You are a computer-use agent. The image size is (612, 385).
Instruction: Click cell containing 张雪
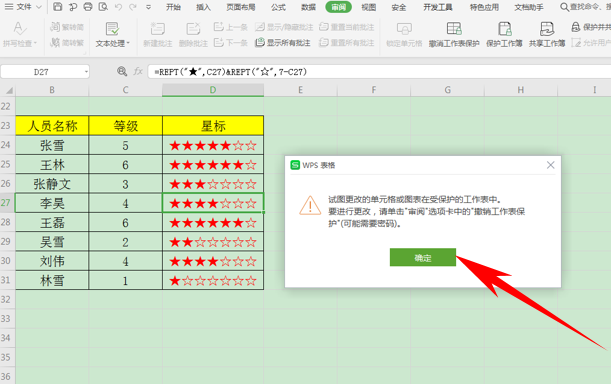point(52,145)
